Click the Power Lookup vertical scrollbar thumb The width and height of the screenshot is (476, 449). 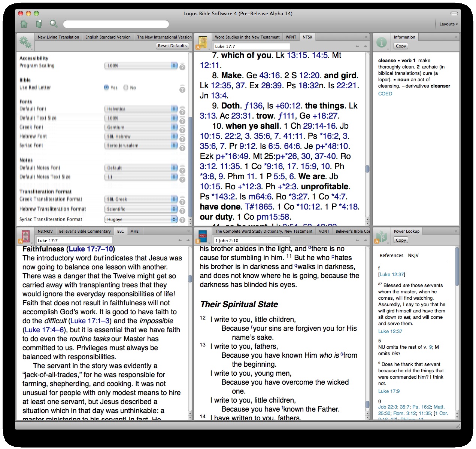point(457,266)
